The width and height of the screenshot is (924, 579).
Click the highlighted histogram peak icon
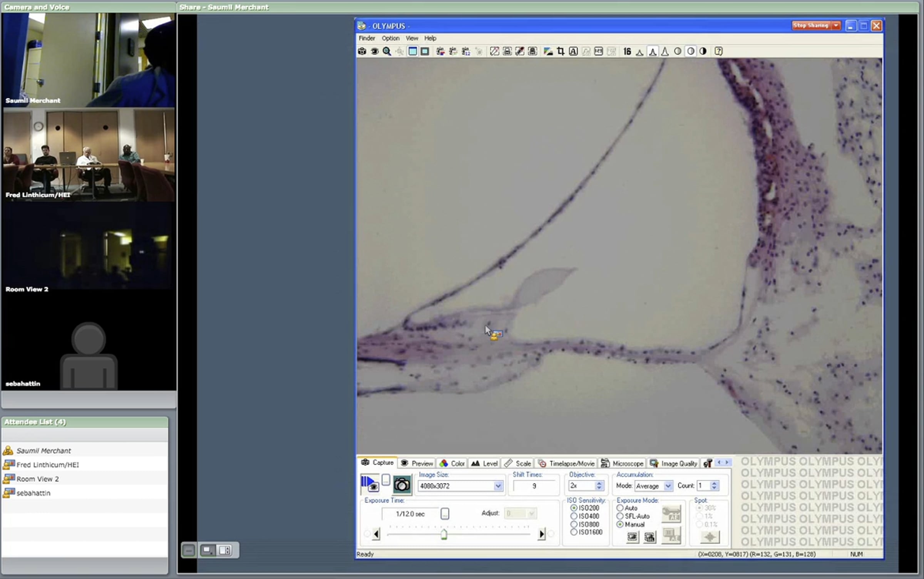pos(653,51)
